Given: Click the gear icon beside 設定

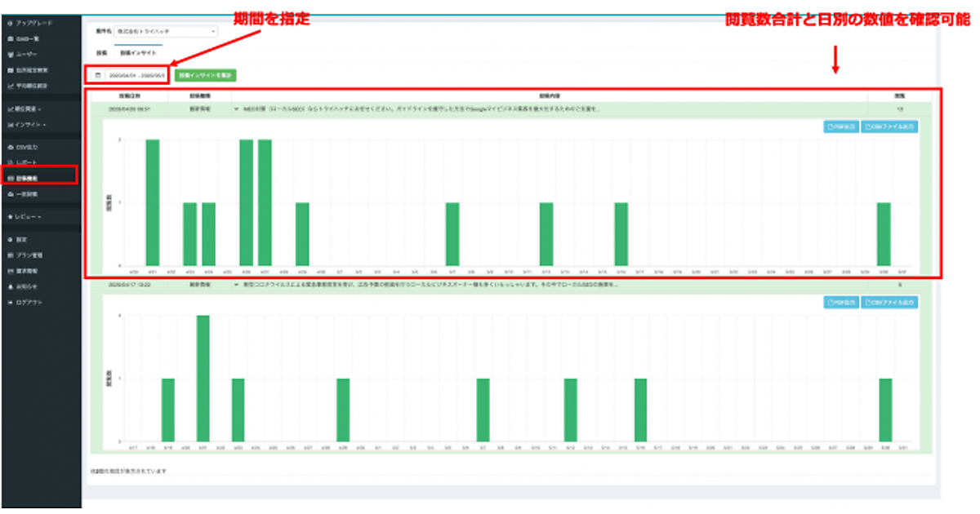Looking at the screenshot, I should pos(9,240).
